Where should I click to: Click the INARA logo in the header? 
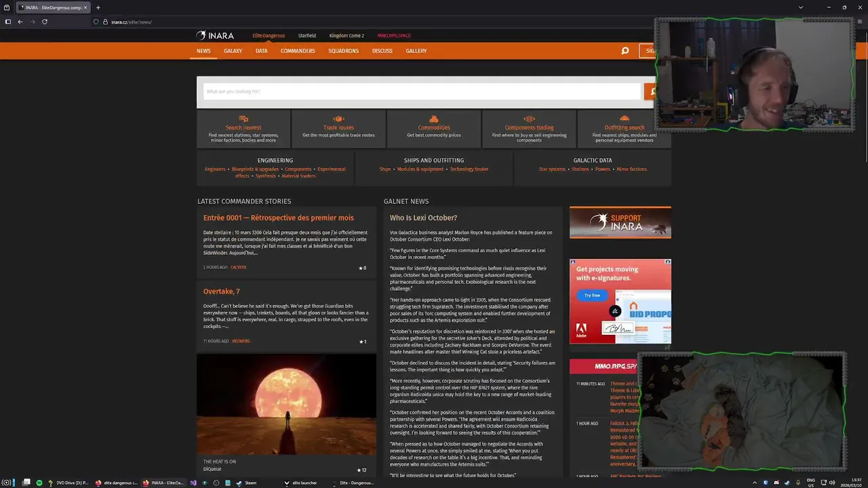coord(215,35)
